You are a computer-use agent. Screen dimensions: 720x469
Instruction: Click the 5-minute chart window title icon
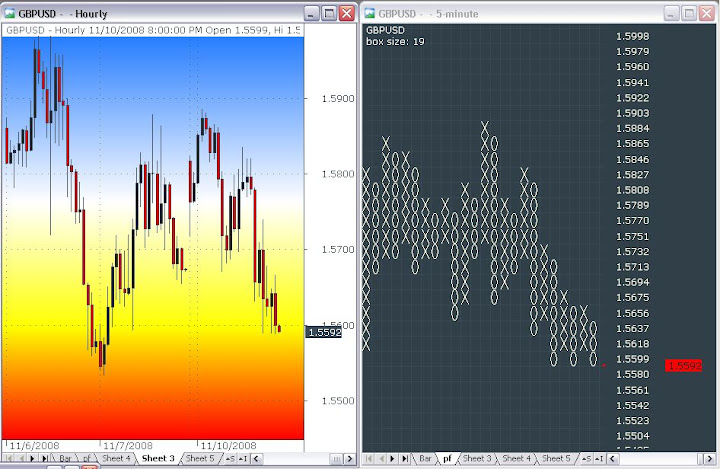click(369, 13)
